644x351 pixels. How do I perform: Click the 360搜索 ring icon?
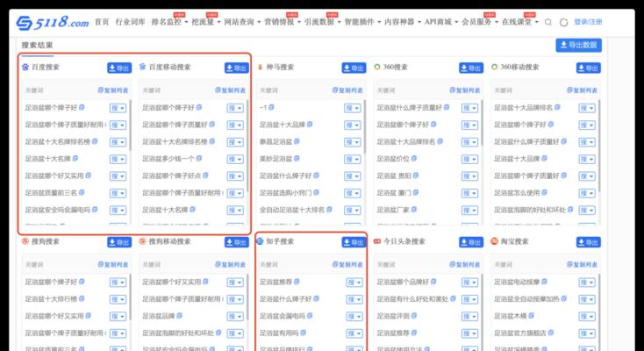[377, 67]
